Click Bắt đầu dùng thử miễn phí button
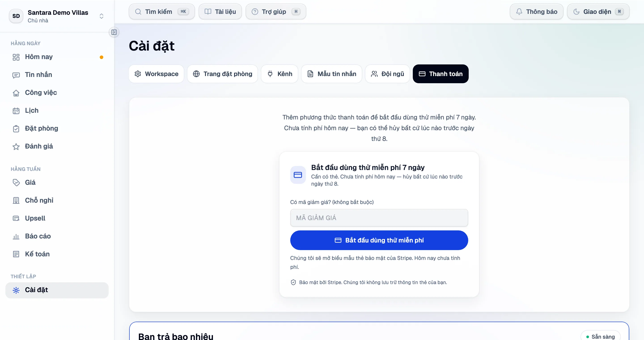 379,240
